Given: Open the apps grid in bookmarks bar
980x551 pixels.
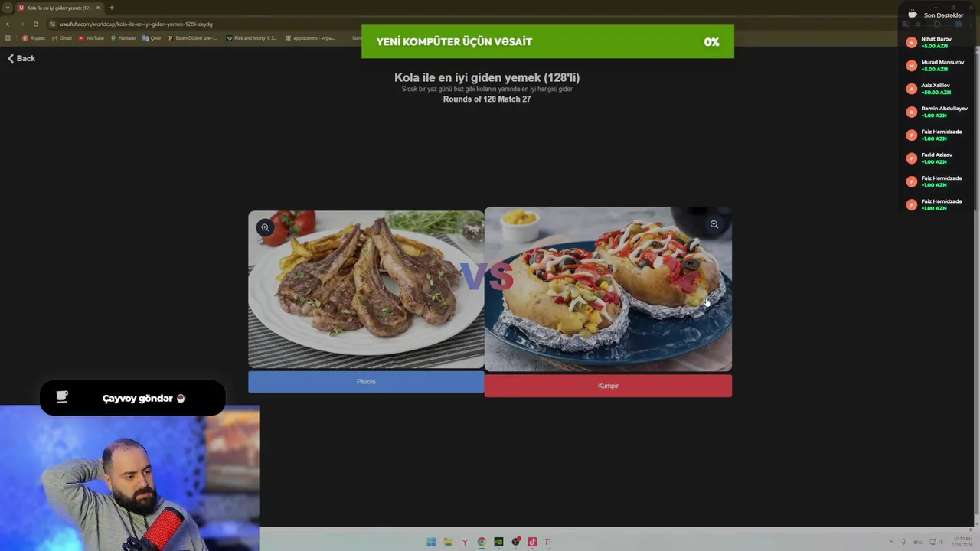Looking at the screenshot, I should click(x=8, y=37).
